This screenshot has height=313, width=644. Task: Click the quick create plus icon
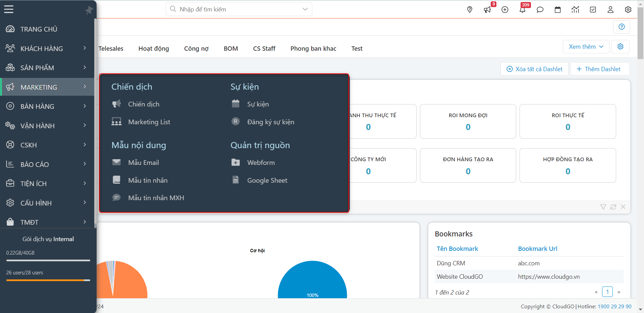click(x=505, y=10)
